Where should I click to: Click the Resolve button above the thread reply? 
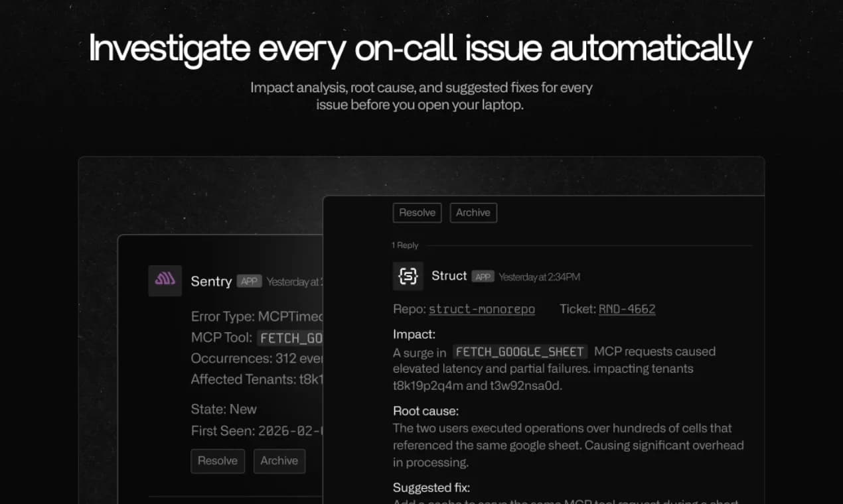pyautogui.click(x=417, y=212)
